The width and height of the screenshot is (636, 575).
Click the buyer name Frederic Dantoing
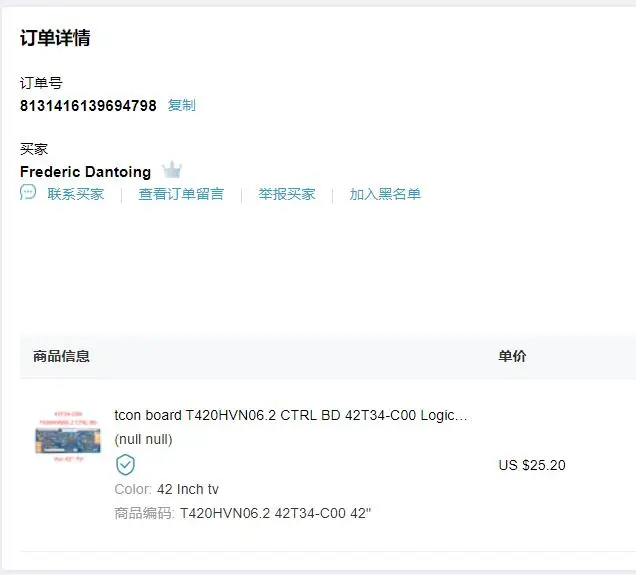pos(85,172)
